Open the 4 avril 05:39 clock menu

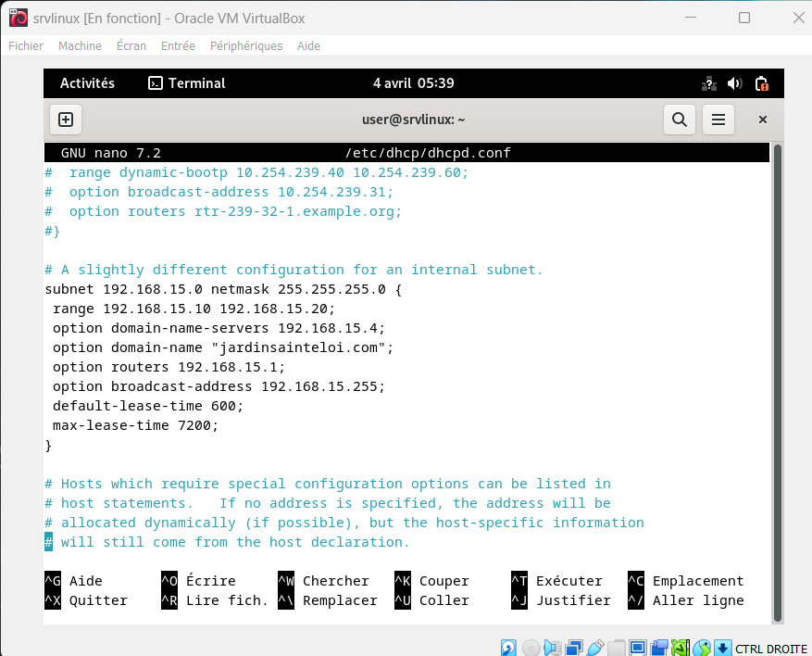413,83
